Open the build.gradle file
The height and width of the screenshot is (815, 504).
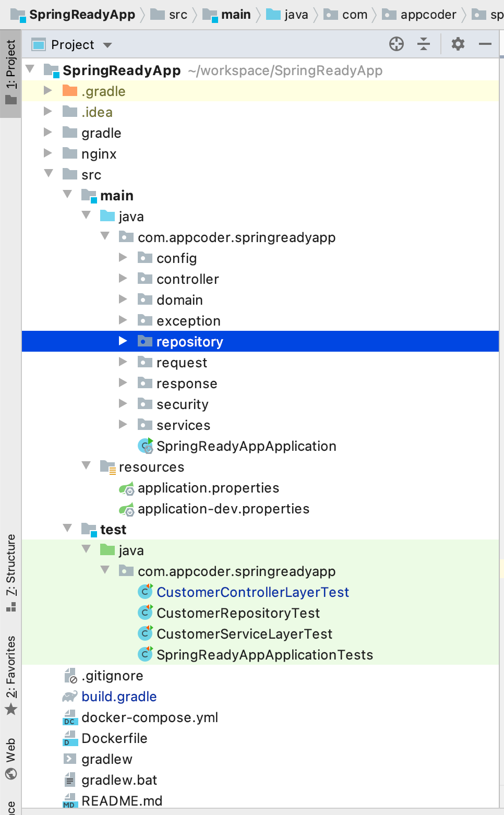click(119, 696)
